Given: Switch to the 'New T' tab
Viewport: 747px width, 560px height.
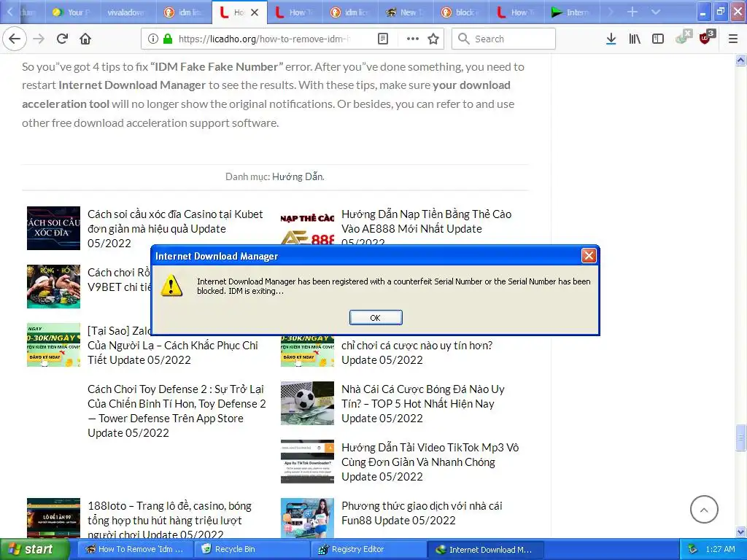Looking at the screenshot, I should [406, 12].
